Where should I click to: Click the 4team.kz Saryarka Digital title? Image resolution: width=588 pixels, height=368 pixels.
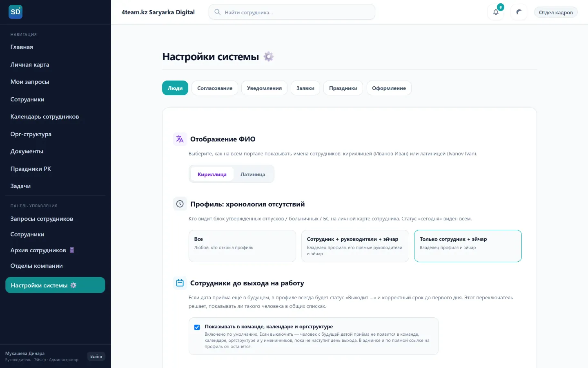[x=158, y=12]
